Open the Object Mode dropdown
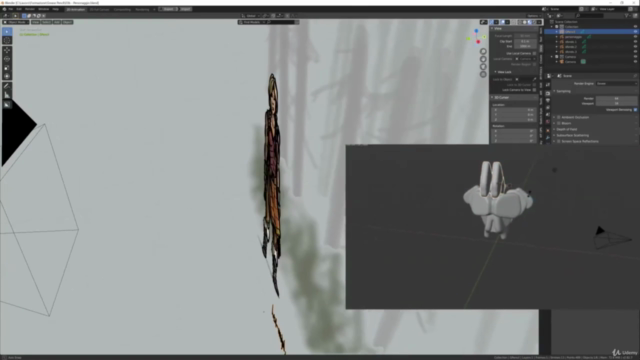640x360 pixels. coord(16,22)
